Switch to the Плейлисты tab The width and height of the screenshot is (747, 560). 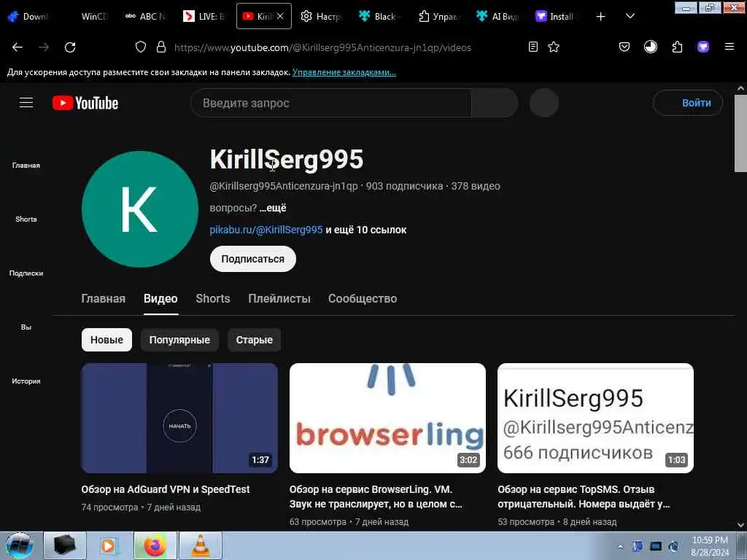(x=279, y=298)
